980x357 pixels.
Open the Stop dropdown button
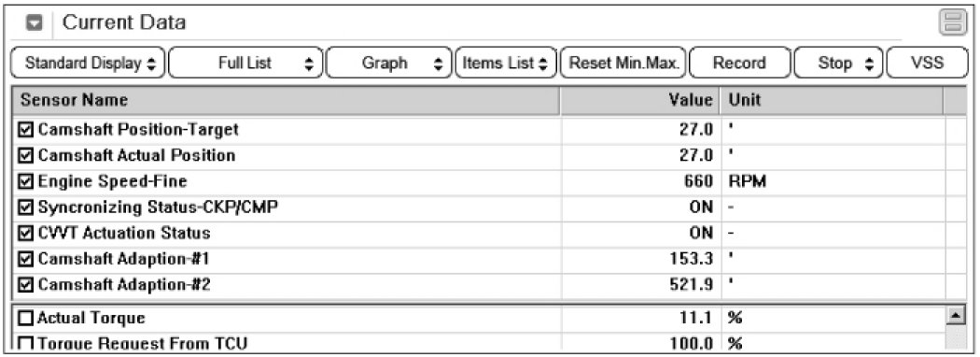[x=838, y=64]
